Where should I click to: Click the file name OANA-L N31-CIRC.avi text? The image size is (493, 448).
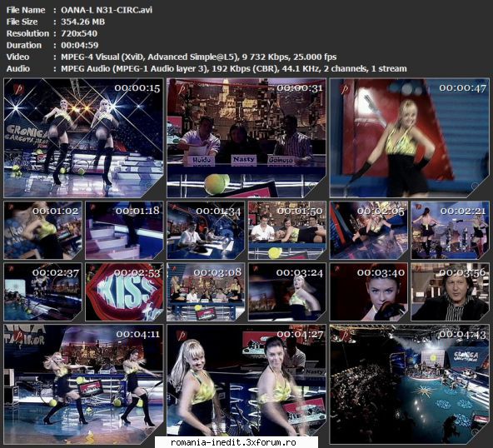[x=107, y=10]
